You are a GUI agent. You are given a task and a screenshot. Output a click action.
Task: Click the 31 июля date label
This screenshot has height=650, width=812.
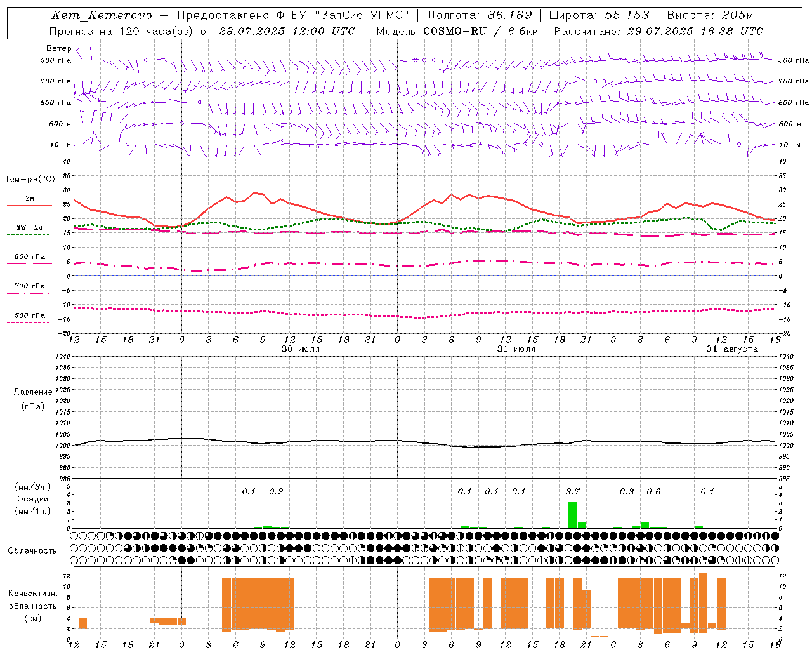[516, 349]
